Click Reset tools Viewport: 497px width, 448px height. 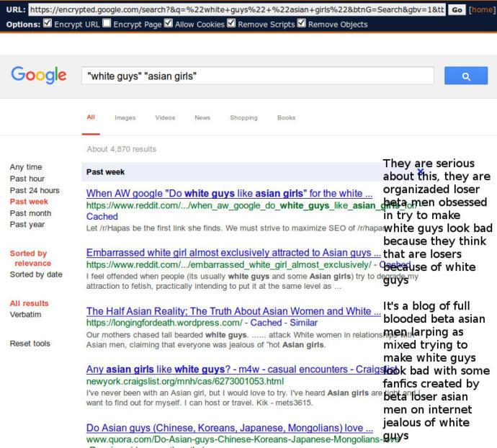click(x=30, y=344)
